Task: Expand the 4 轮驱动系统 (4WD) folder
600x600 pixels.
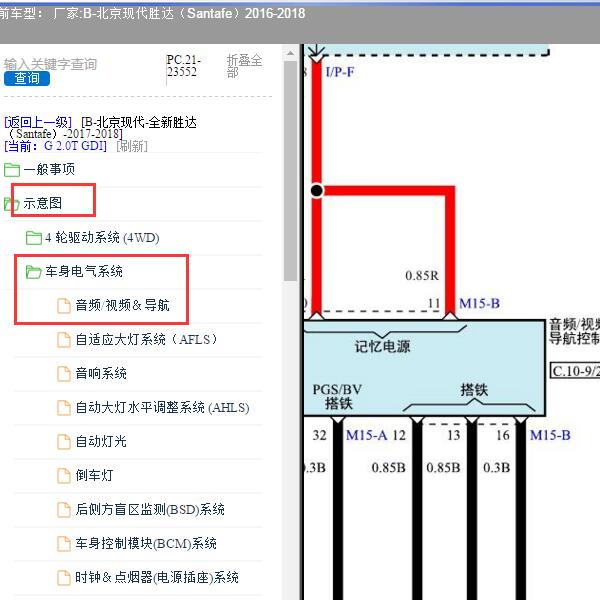Action: (102, 237)
